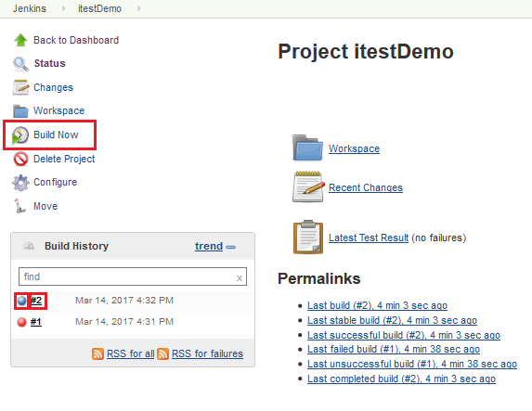
Task: Open the RSS for failures feed link
Action: point(207,353)
